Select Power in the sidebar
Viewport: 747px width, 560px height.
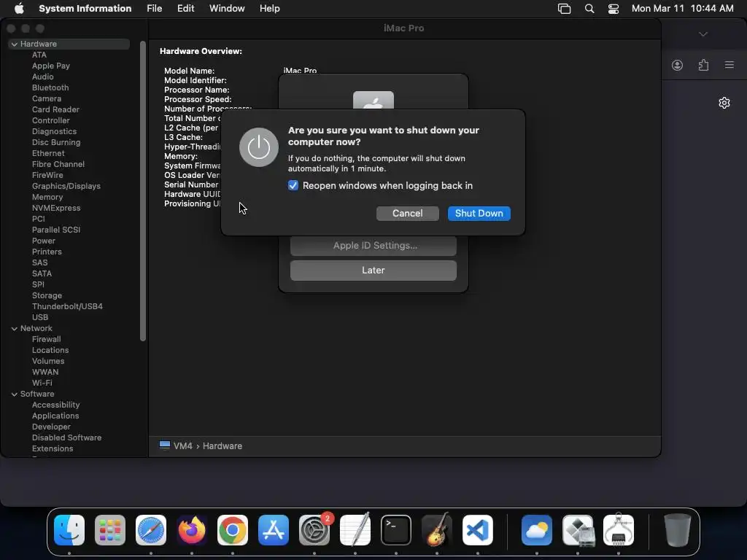[x=43, y=241]
